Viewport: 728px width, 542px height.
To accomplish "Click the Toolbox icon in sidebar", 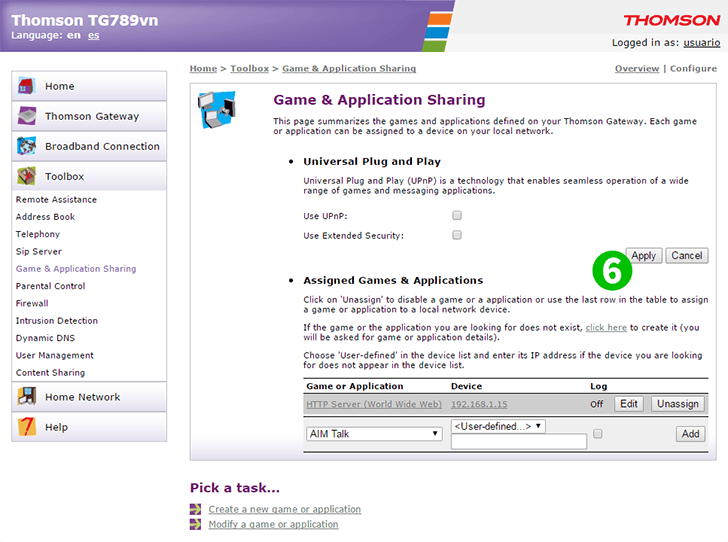I will (x=26, y=176).
